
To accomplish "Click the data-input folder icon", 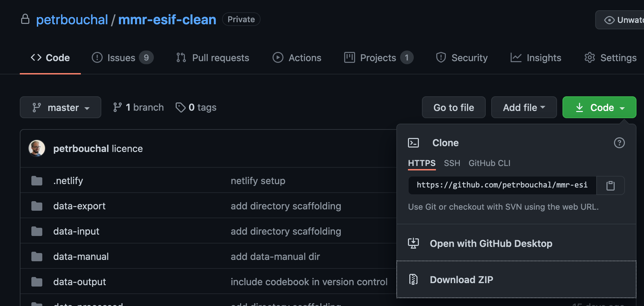I will [x=37, y=231].
